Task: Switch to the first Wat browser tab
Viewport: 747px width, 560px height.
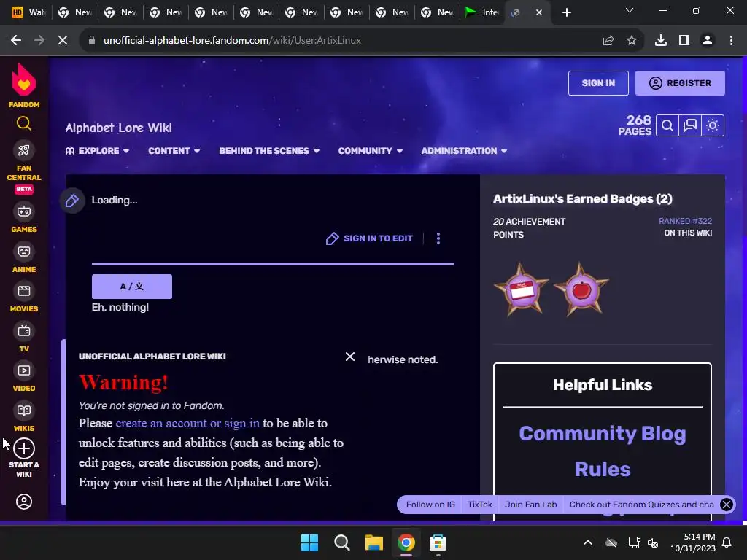Action: (x=28, y=12)
